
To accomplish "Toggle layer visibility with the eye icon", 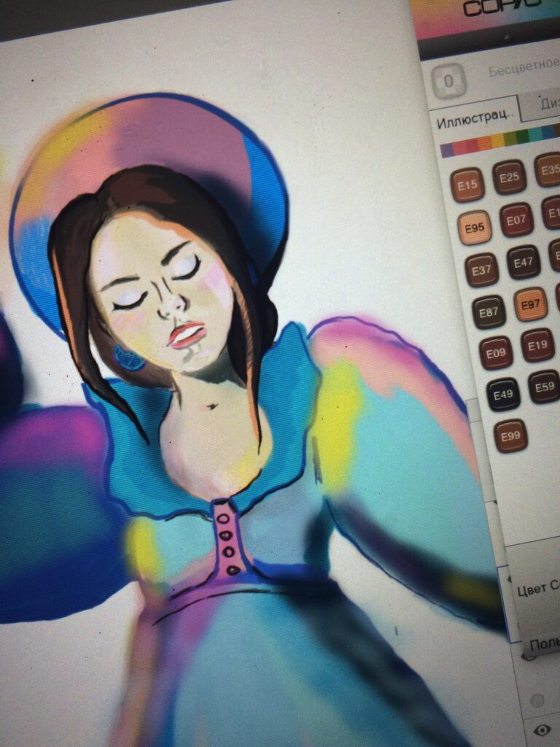I will pos(542,729).
